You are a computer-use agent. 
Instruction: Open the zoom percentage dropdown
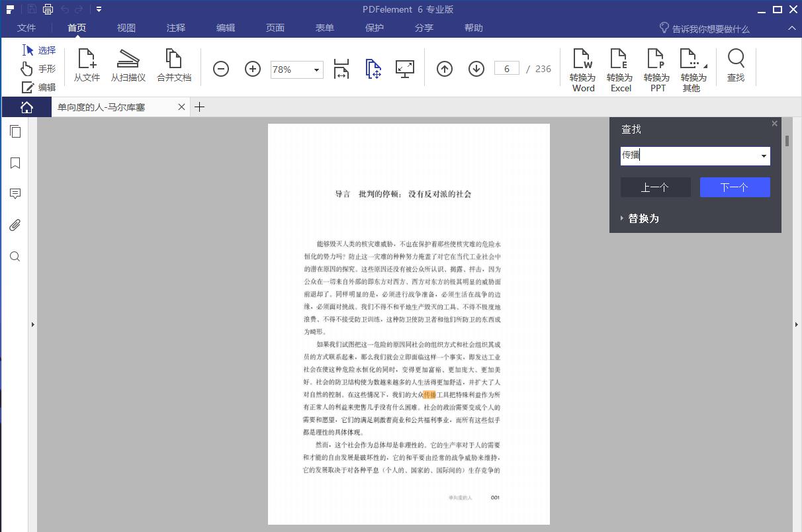(316, 69)
